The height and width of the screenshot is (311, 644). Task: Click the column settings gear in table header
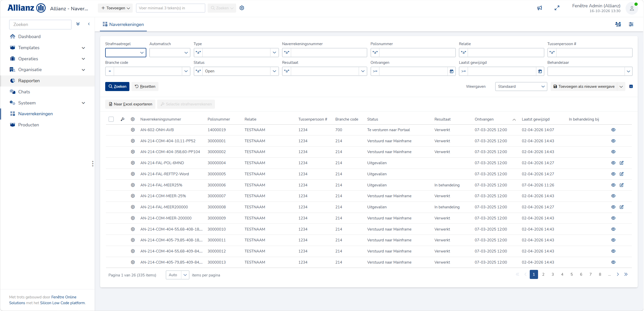pos(133,119)
